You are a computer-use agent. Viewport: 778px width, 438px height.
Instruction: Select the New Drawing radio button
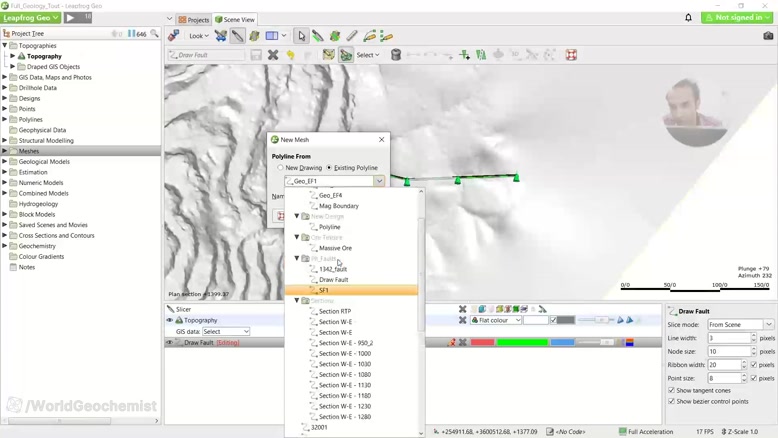tap(280, 168)
